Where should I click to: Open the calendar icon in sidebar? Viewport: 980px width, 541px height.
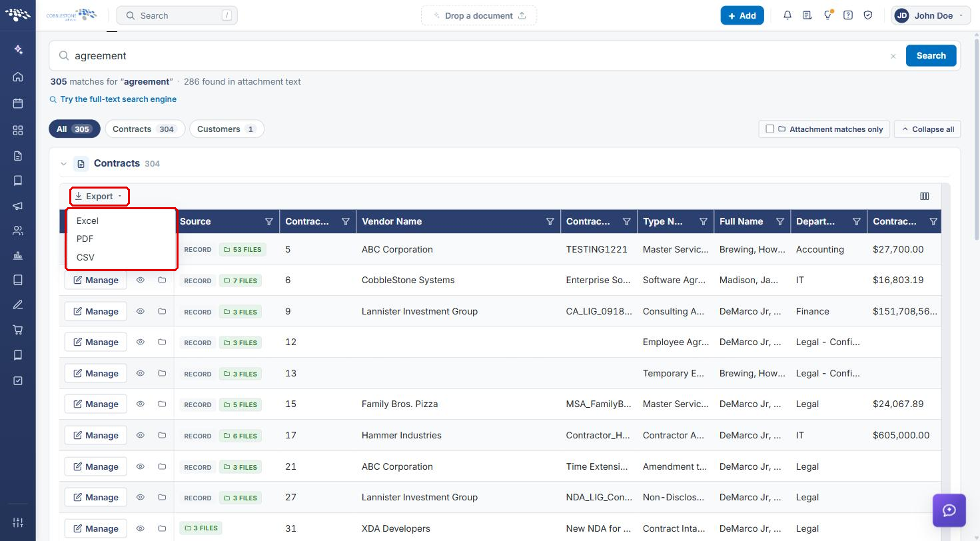[x=18, y=103]
